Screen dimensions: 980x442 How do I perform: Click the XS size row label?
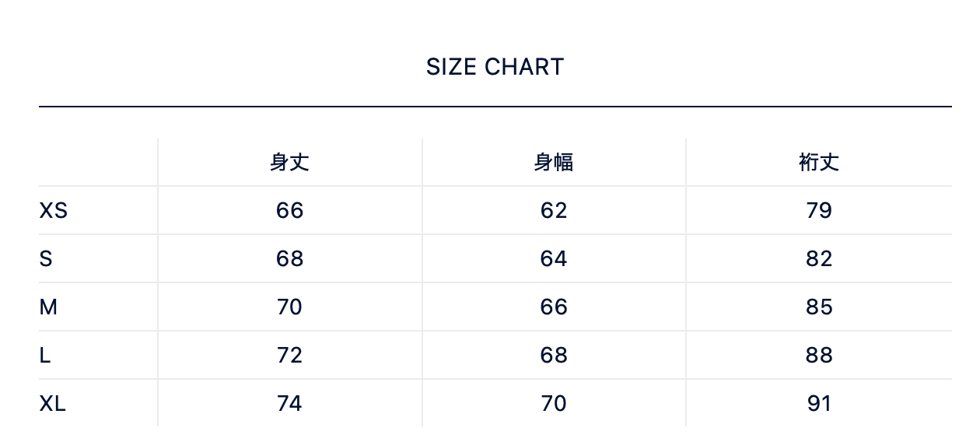[53, 211]
